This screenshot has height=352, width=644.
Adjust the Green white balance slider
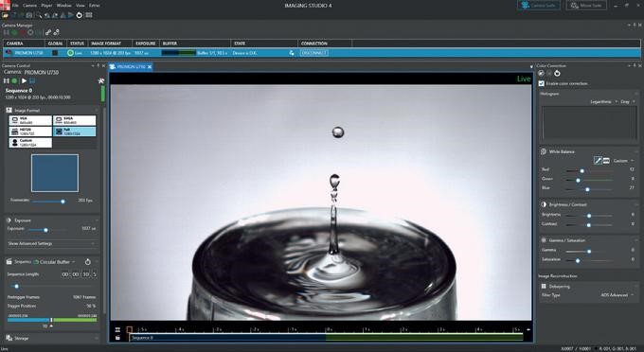point(578,180)
